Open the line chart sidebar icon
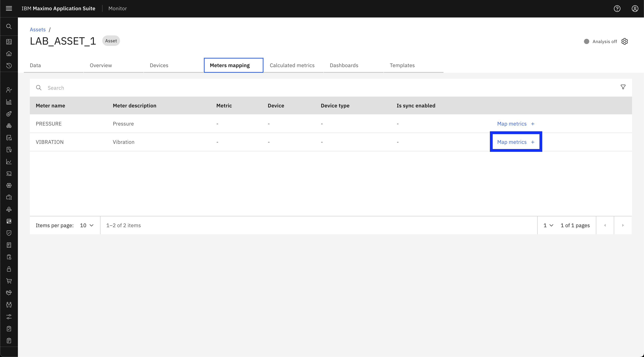Image resolution: width=644 pixels, height=357 pixels. point(9,162)
